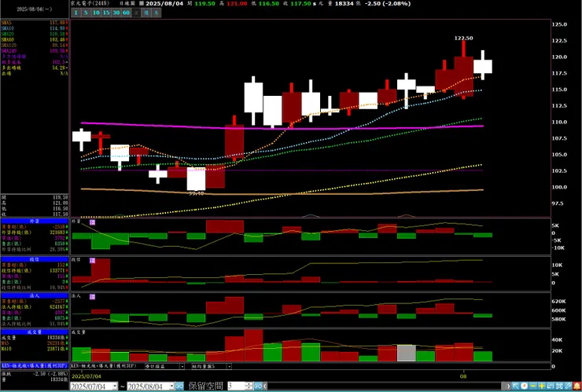Click the 122.50 high price label
582x392 pixels.
coord(463,38)
